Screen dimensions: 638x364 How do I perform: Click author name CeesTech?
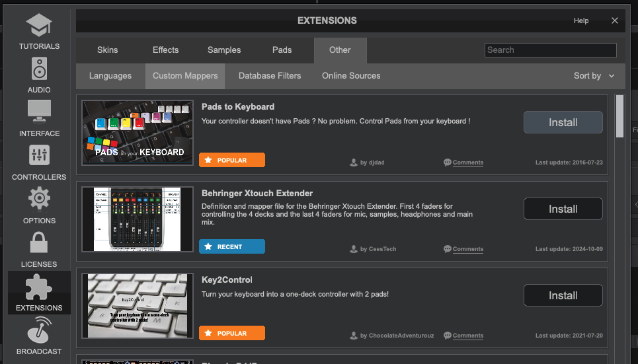point(383,249)
